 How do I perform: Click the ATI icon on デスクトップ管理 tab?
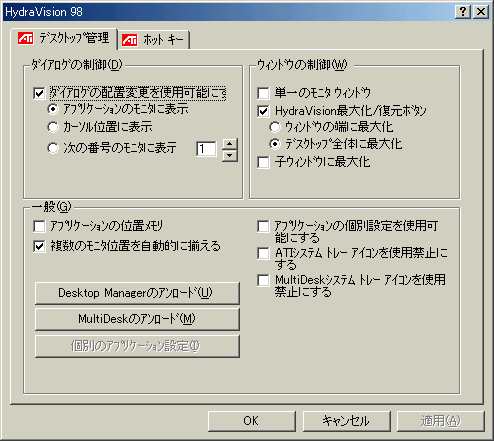click(x=26, y=38)
